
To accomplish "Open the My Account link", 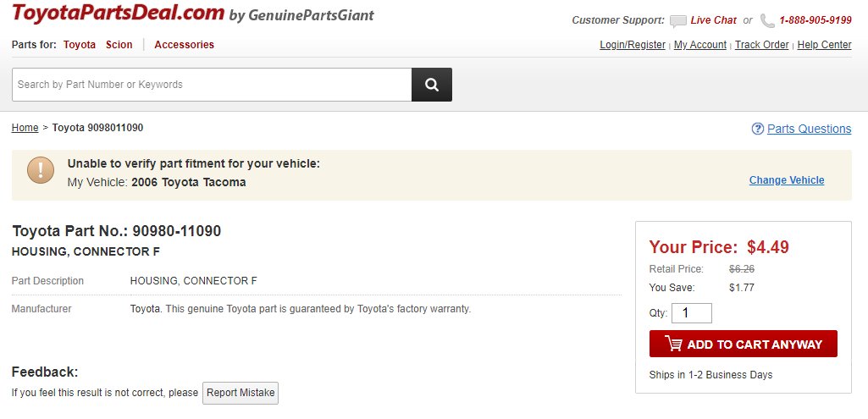I will pyautogui.click(x=699, y=45).
